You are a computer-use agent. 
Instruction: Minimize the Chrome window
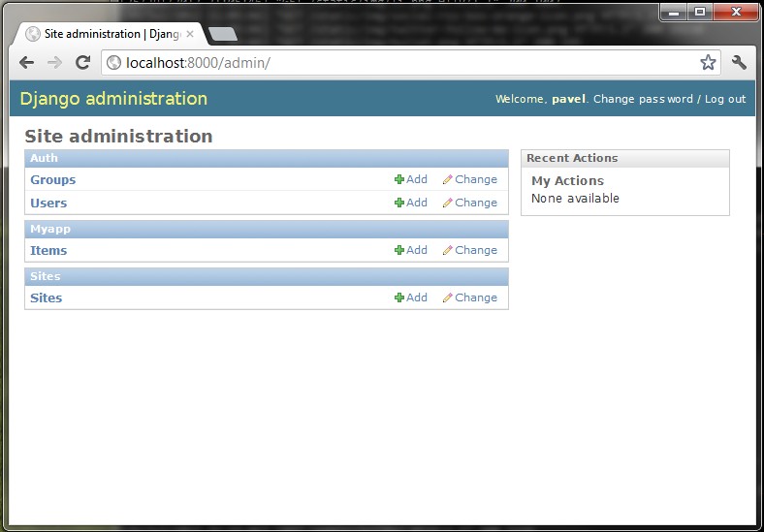pos(674,12)
